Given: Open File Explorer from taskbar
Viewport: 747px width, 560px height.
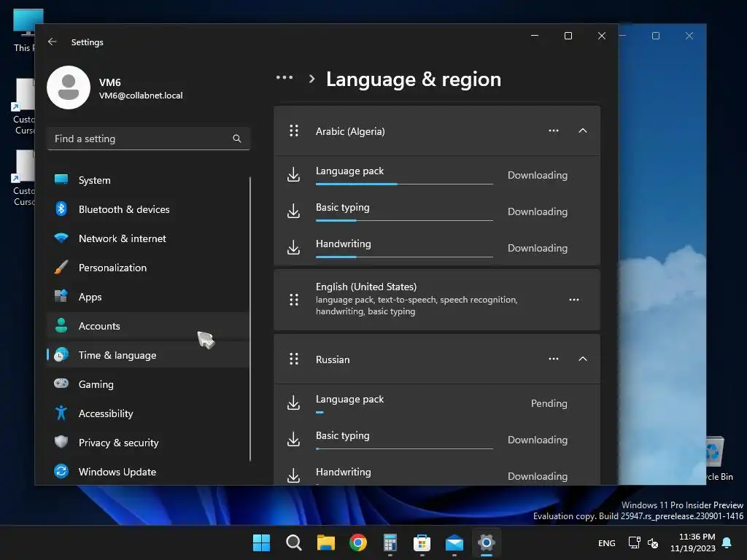Looking at the screenshot, I should click(326, 542).
